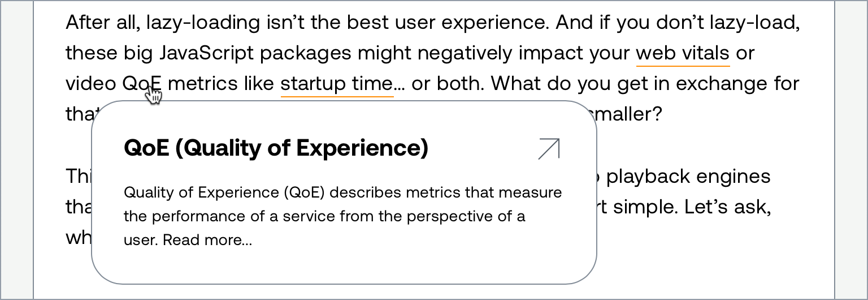Open the underlined "startup time" link

click(x=337, y=84)
